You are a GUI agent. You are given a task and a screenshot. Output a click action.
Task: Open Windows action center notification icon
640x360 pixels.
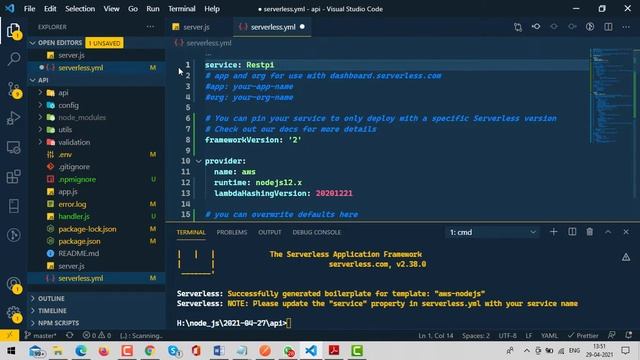point(626,351)
